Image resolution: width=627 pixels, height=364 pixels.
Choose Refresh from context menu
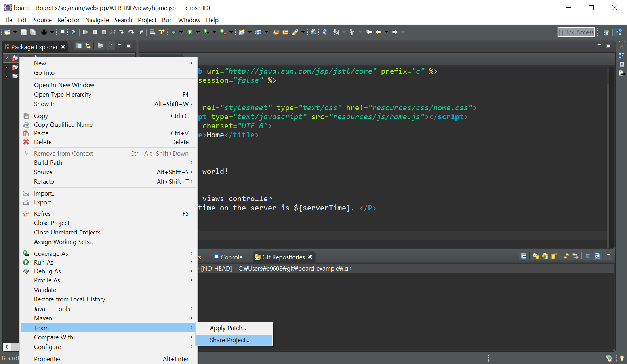click(109, 213)
